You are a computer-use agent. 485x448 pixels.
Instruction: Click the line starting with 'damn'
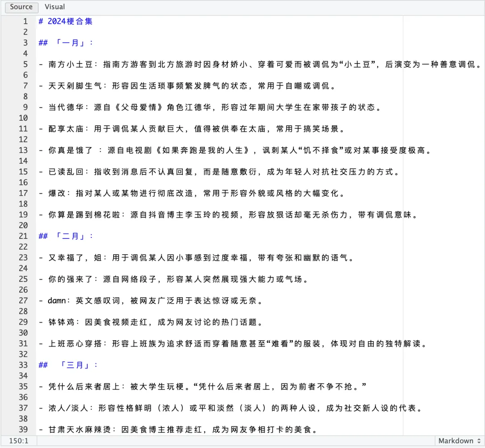tap(151, 300)
